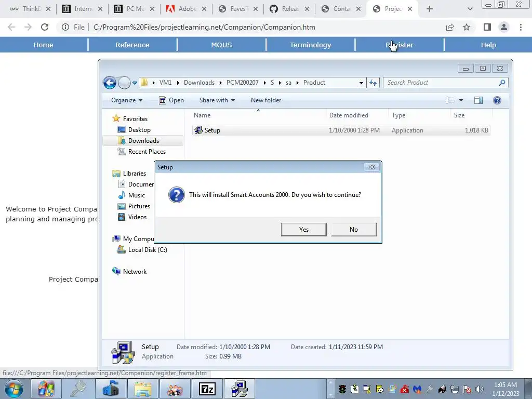Click the volume speaker tray icon
Image resolution: width=532 pixels, height=399 pixels.
(479, 389)
